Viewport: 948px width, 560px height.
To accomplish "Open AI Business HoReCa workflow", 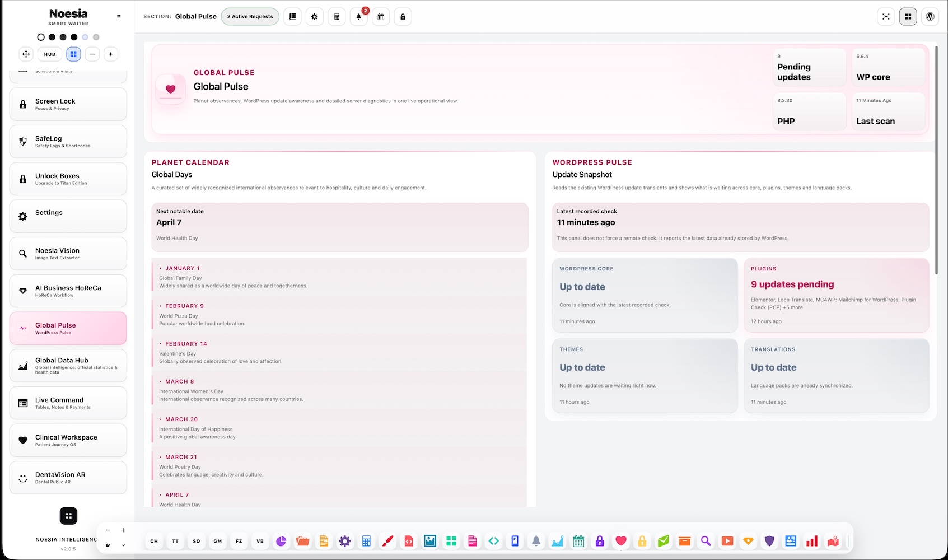I will [68, 291].
